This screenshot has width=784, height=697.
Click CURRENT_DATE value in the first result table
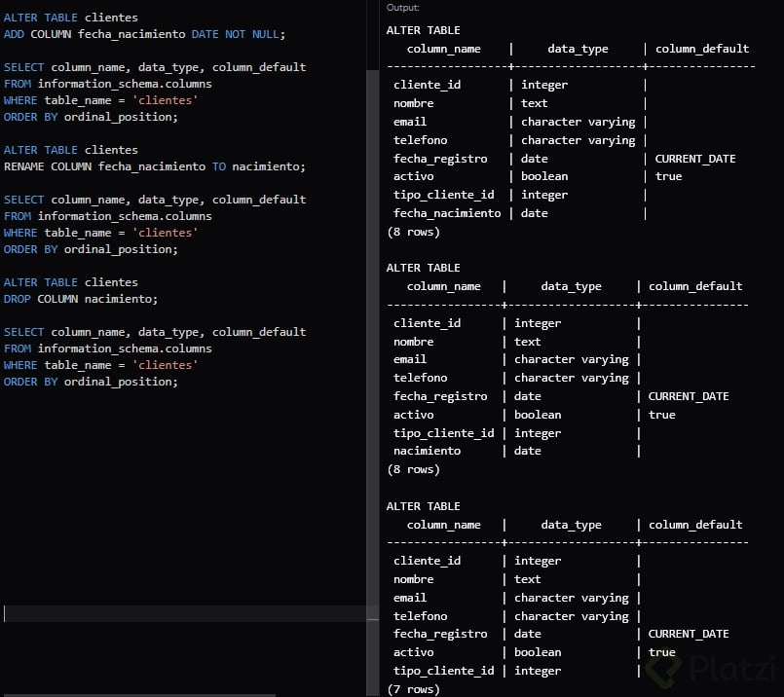click(695, 159)
